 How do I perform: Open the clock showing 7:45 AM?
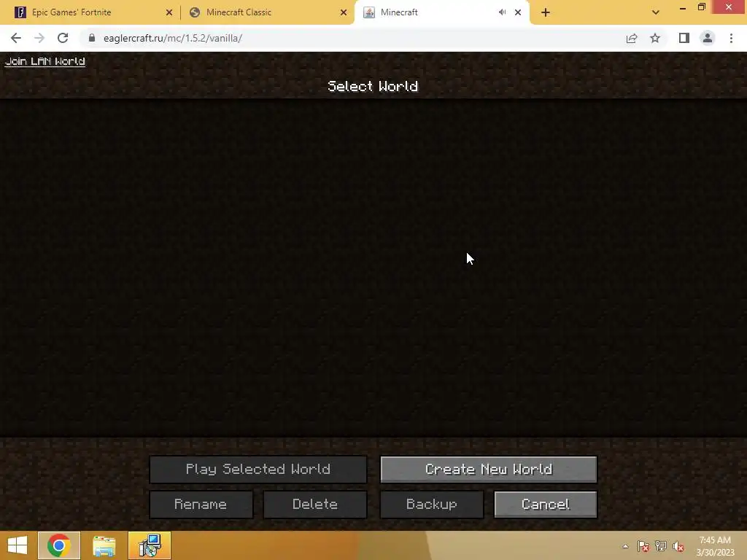pos(715,546)
